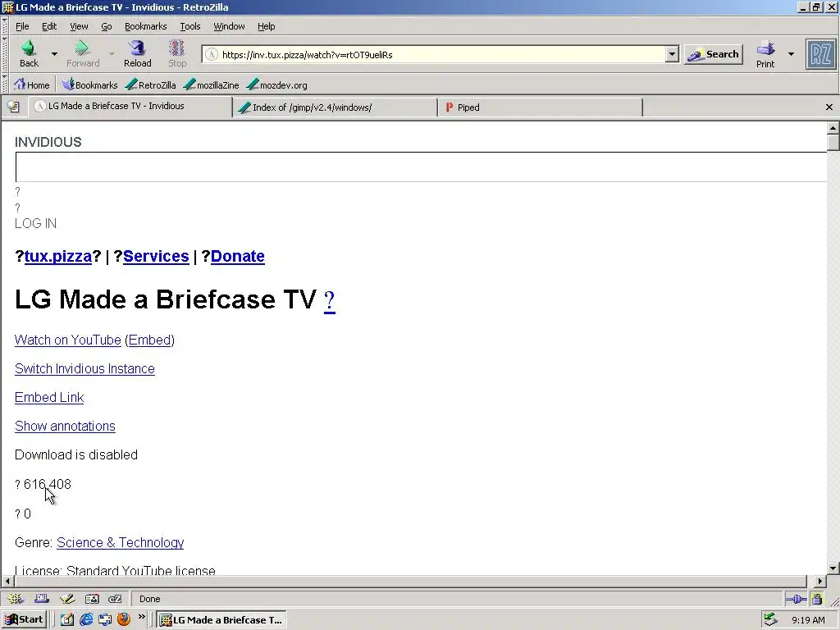The width and height of the screenshot is (840, 630).
Task: Open the Bookmarks folder in personal toolbar
Action: click(89, 84)
